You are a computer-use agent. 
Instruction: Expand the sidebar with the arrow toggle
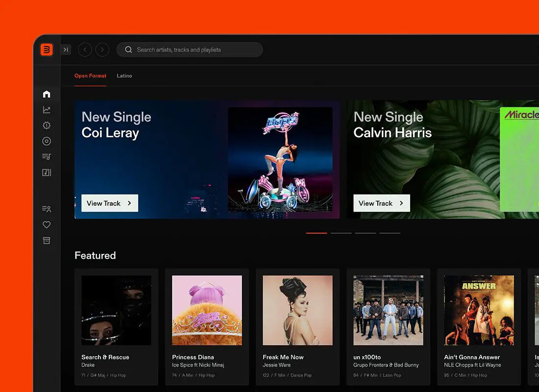pos(66,49)
